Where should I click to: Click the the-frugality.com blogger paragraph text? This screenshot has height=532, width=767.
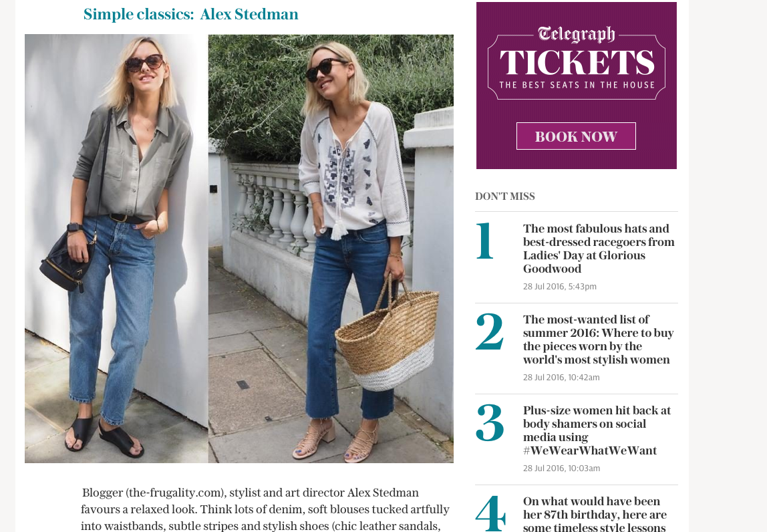(265, 509)
